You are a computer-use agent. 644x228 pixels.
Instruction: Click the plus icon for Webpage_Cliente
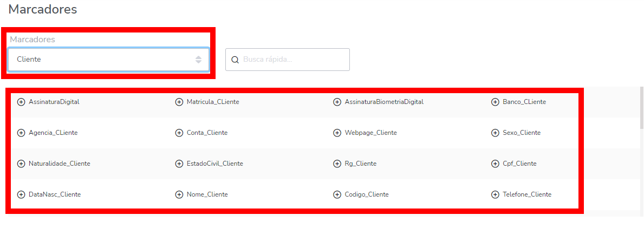click(x=337, y=133)
